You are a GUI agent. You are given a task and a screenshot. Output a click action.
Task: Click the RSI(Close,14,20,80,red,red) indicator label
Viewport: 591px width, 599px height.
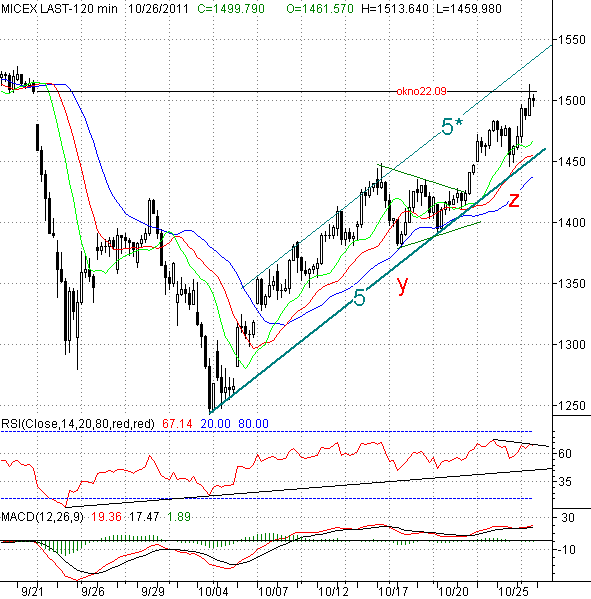coord(78,424)
